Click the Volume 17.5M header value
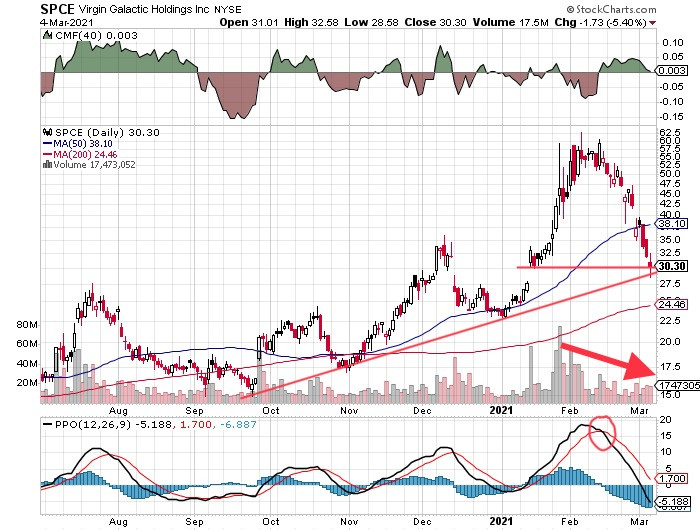The image size is (700, 530). click(x=511, y=22)
